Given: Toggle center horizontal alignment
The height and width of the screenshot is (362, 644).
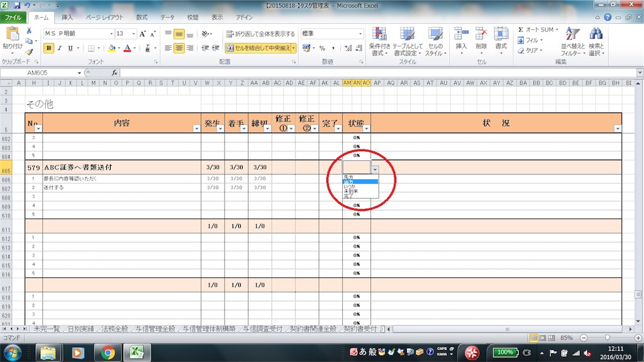Looking at the screenshot, I should point(179,48).
